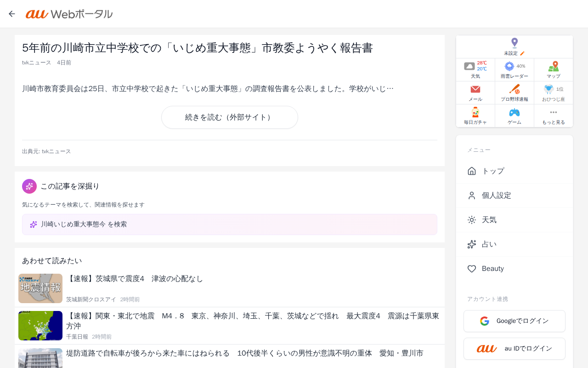
Task: Search 川崎いじめ重大事態今 related topic
Action: pyautogui.click(x=230, y=224)
